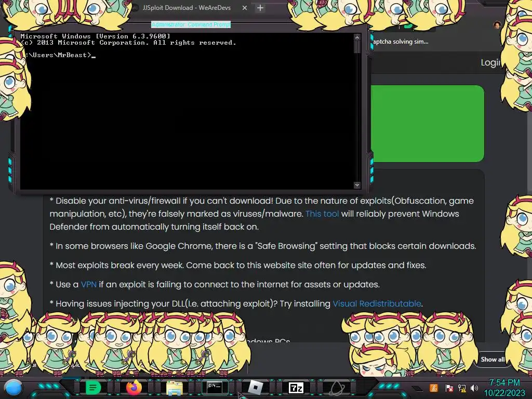This screenshot has width=532, height=399.
Task: Click the Administrator: Command Prompt title bar
Action: [x=191, y=24]
